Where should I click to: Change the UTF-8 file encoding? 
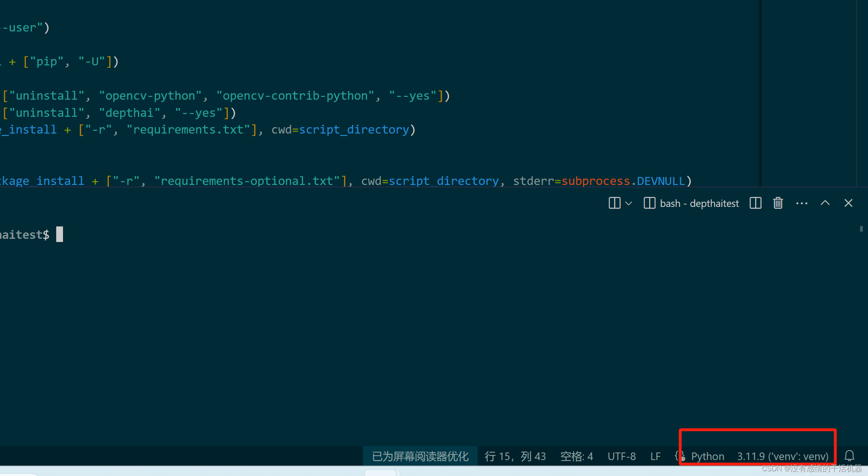pos(621,456)
